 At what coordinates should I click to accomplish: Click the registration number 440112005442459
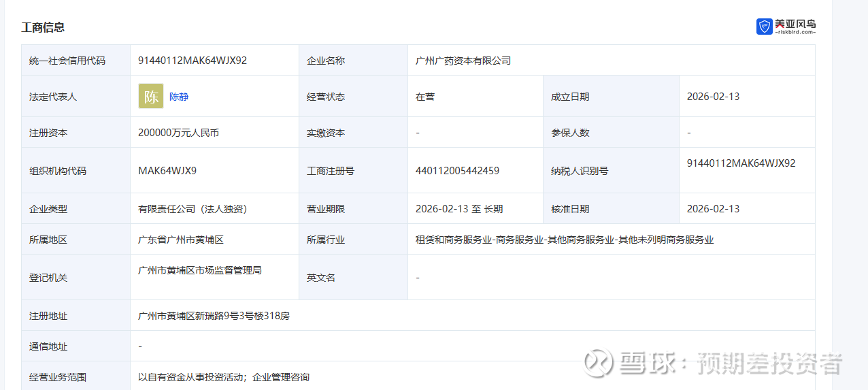[x=457, y=171]
